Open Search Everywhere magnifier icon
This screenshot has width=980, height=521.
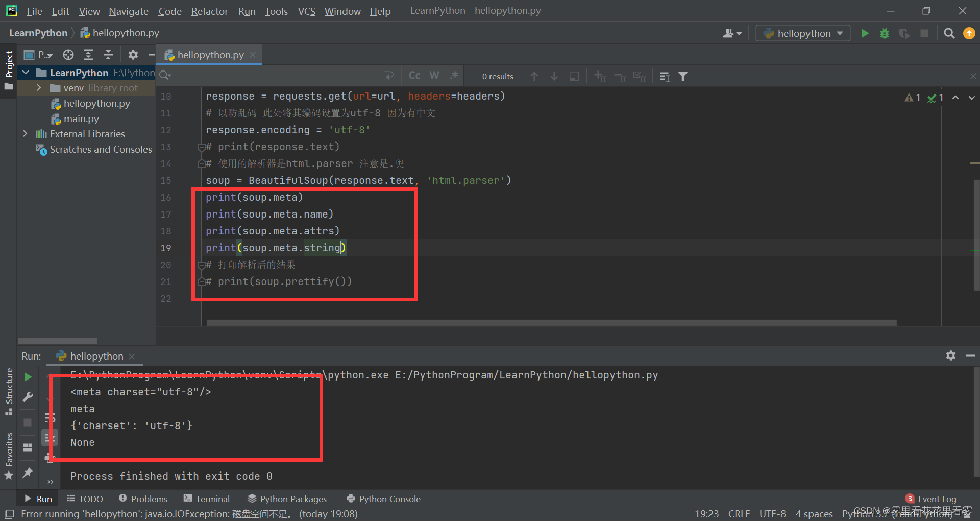click(949, 33)
